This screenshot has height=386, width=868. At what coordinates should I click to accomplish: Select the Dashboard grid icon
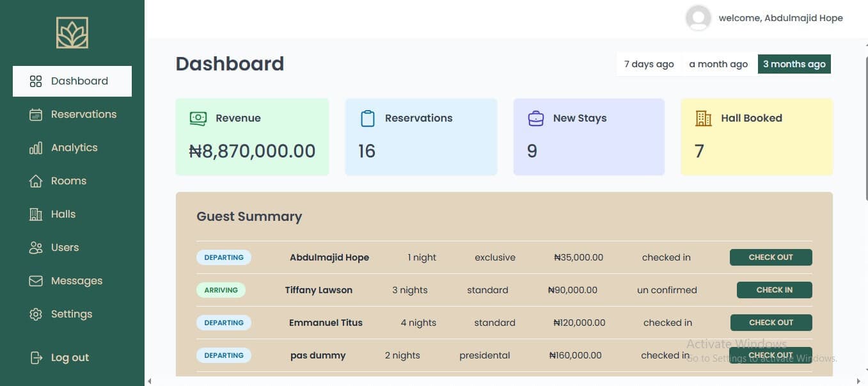click(x=35, y=81)
